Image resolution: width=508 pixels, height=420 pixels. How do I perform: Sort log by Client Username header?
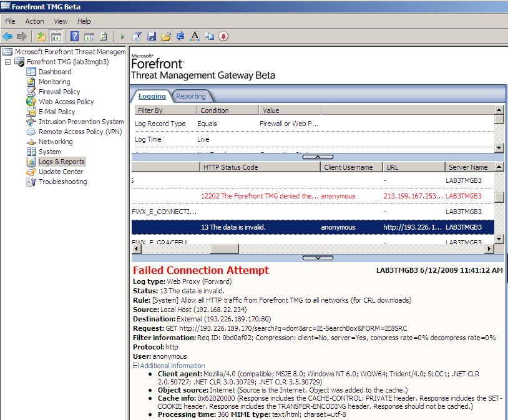351,167
